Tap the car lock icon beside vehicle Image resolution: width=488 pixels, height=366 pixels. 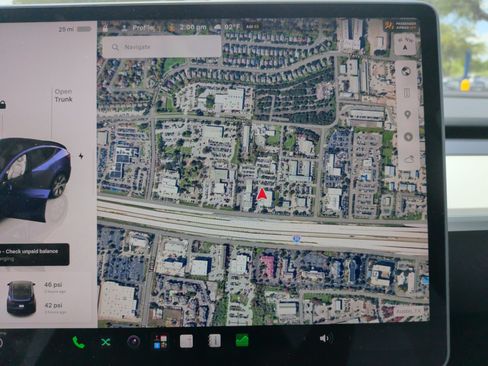[x=2, y=104]
